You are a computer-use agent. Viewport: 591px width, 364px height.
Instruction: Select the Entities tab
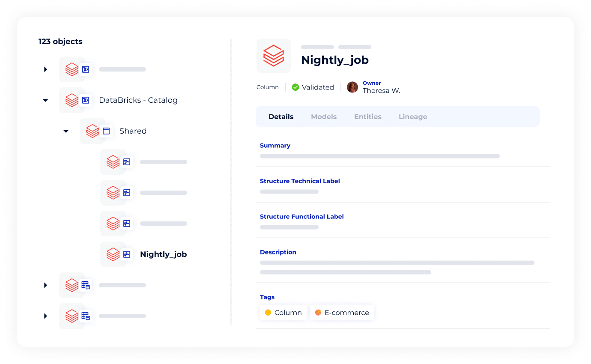coord(367,116)
